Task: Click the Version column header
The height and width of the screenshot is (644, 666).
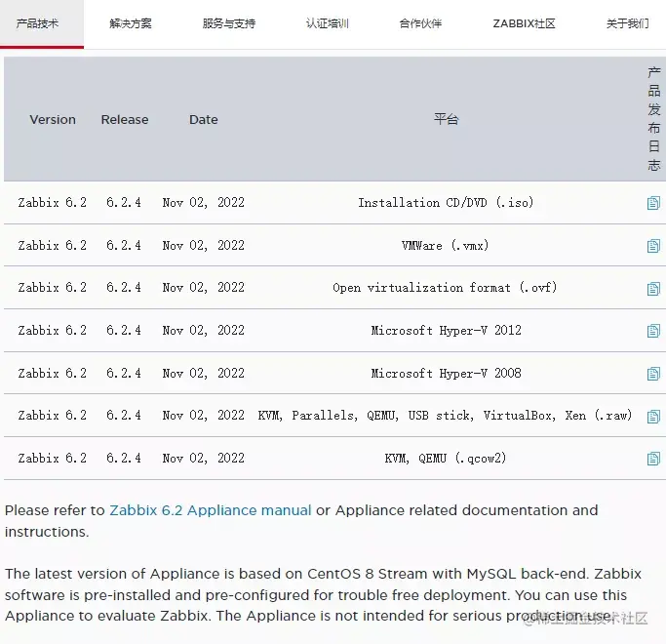Action: coord(53,119)
